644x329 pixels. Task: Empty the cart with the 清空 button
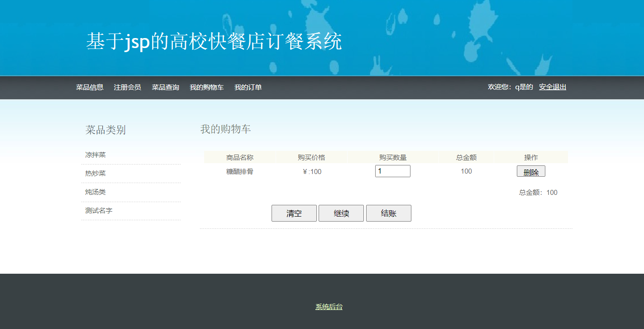[294, 213]
